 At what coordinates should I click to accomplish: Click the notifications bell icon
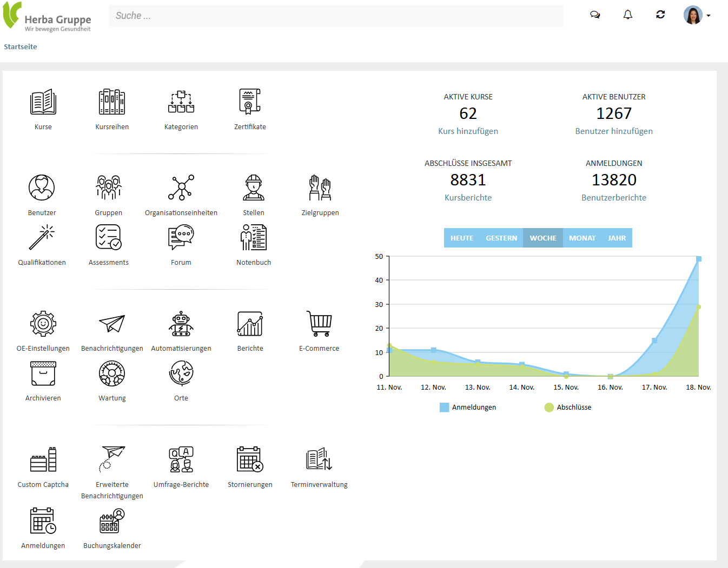(x=627, y=15)
